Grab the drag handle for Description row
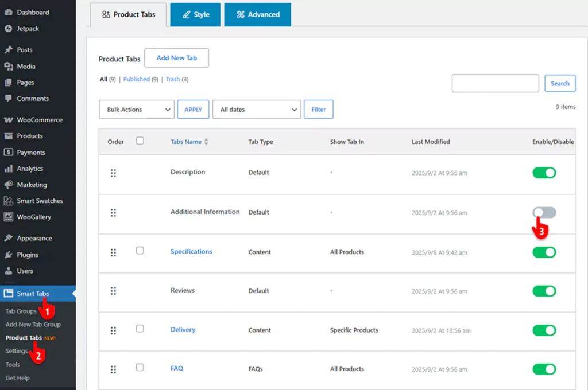This screenshot has height=390, width=588. coord(113,173)
